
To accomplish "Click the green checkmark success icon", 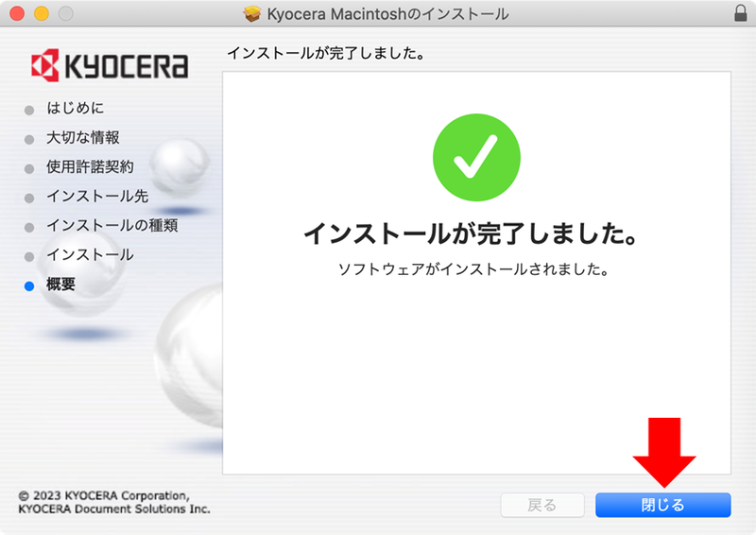I will coord(476,157).
